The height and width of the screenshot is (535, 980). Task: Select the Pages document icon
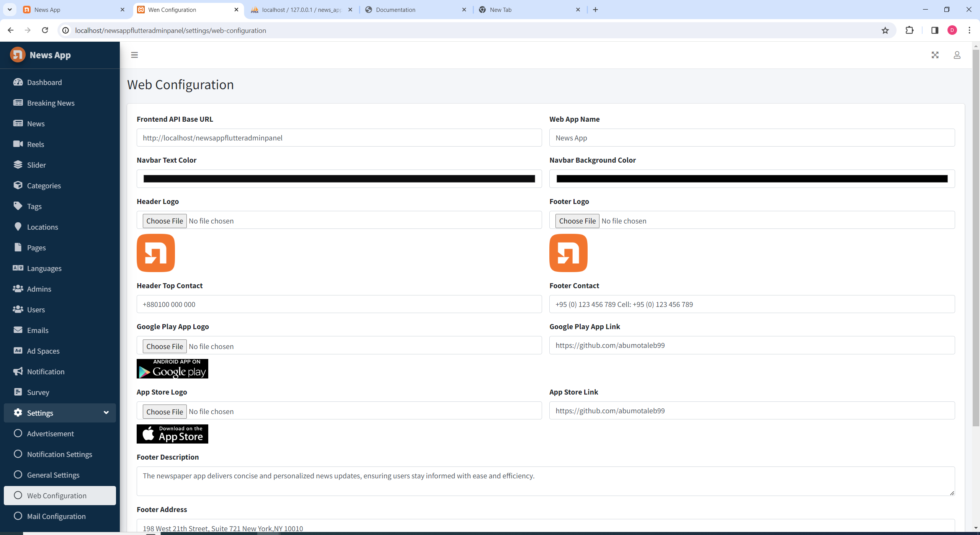point(18,247)
